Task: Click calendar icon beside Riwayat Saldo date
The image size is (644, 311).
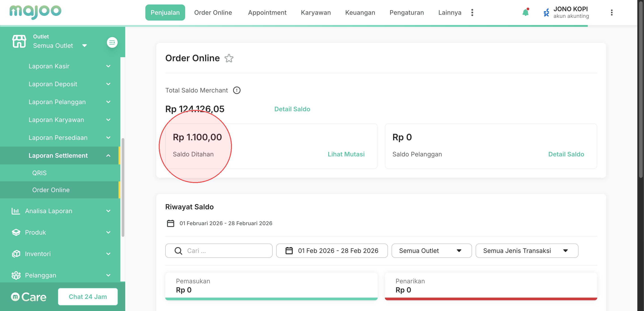Action: point(170,223)
